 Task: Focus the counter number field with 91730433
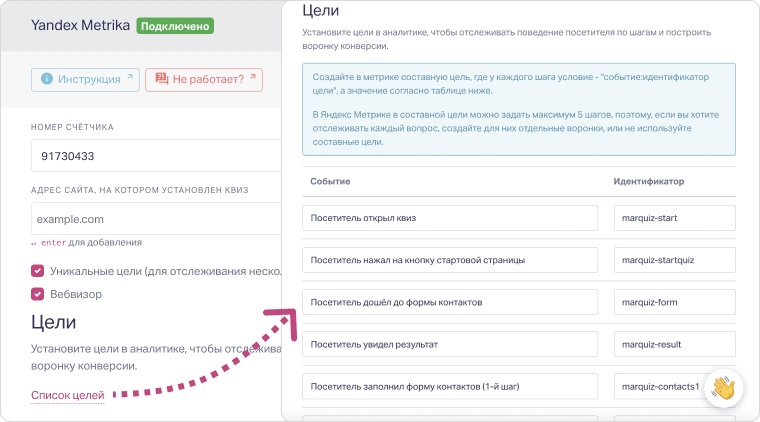point(150,157)
